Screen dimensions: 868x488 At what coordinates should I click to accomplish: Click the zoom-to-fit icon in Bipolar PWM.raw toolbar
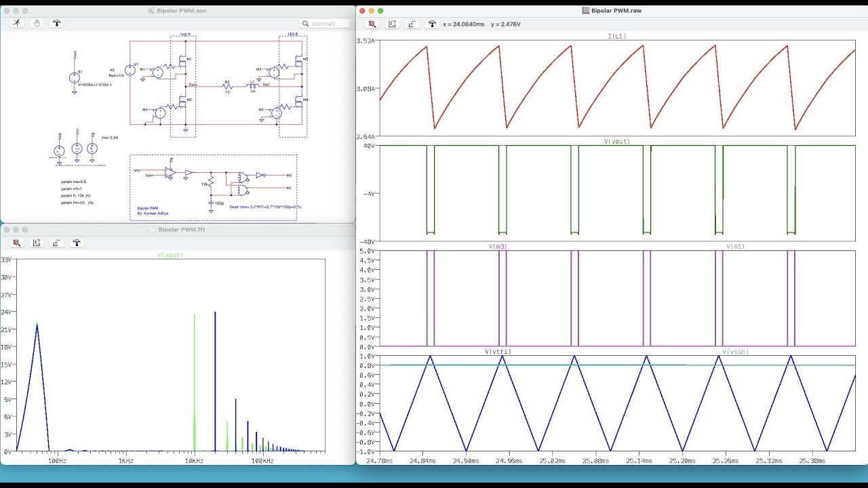click(x=372, y=24)
